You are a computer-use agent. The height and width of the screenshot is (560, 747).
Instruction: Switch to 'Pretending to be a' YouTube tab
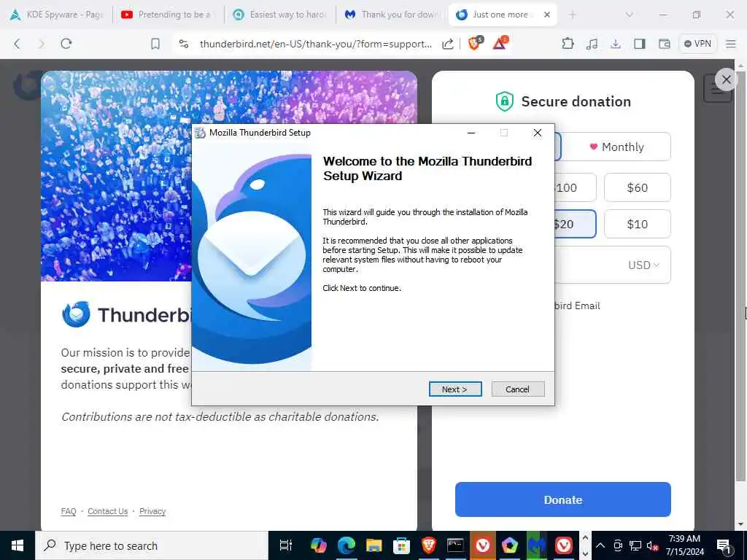pos(169,15)
